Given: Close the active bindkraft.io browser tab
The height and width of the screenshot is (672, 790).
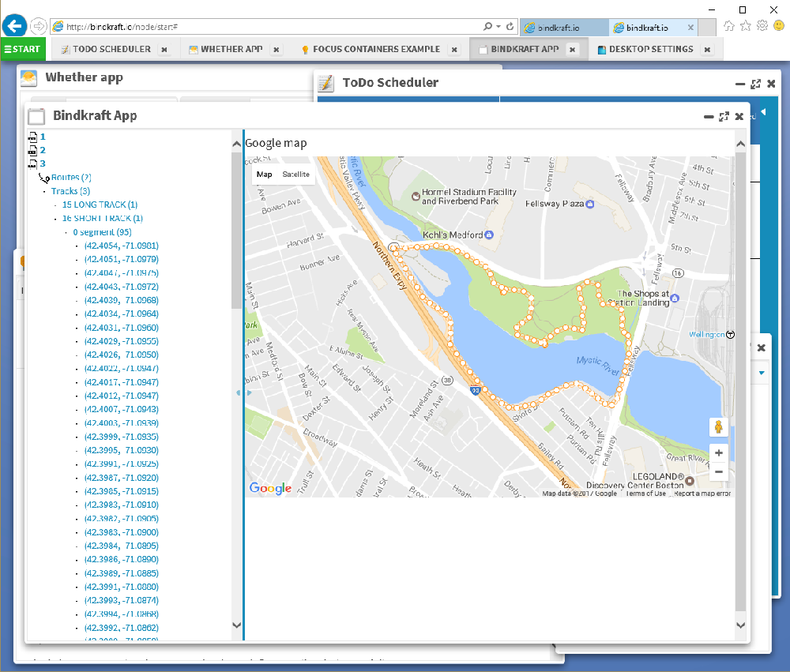Looking at the screenshot, I should click(690, 28).
